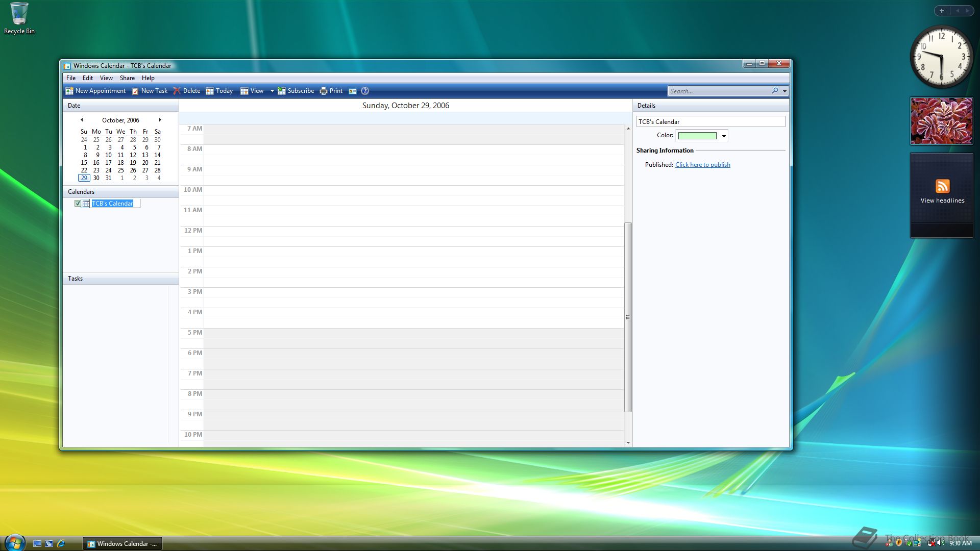Select October 11 in mini calendar
This screenshot has width=980, height=551.
[120, 155]
